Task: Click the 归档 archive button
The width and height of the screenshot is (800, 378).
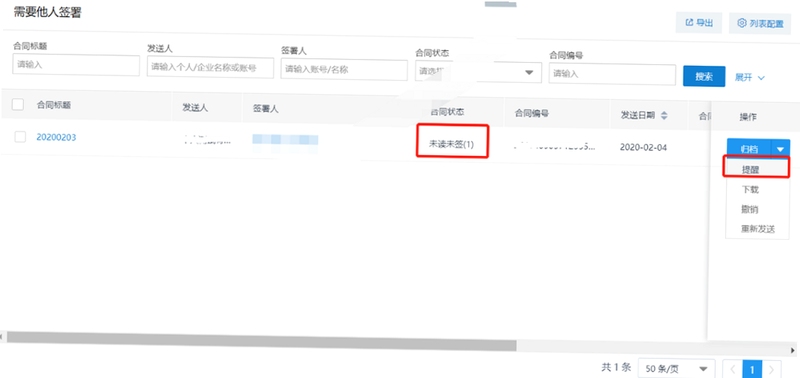Action: (749, 149)
